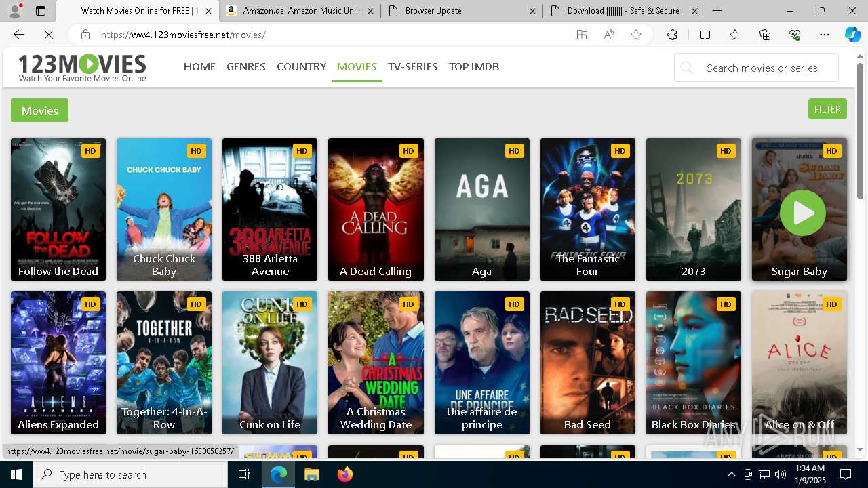868x488 pixels.
Task: Open the Favorites list icon
Action: point(735,35)
